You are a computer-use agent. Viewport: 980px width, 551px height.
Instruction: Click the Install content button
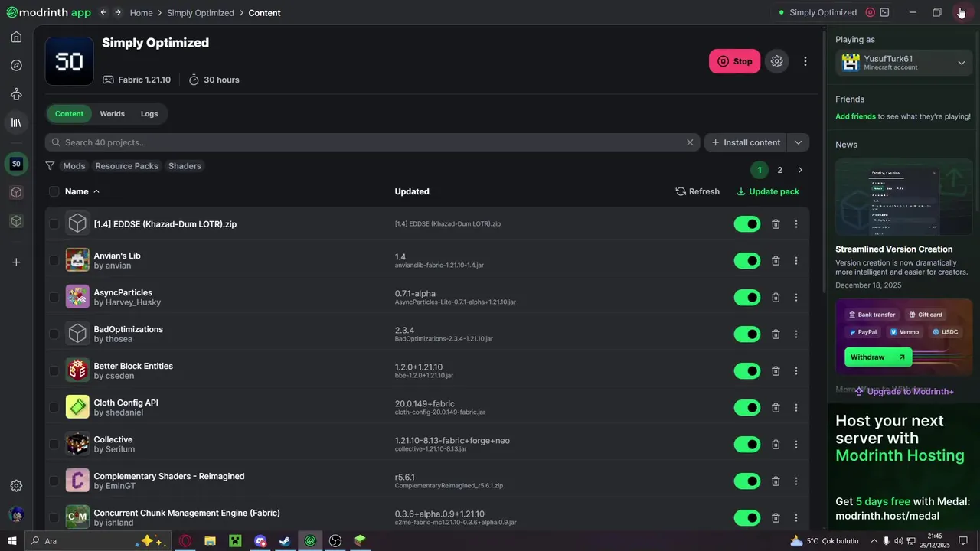(x=746, y=142)
